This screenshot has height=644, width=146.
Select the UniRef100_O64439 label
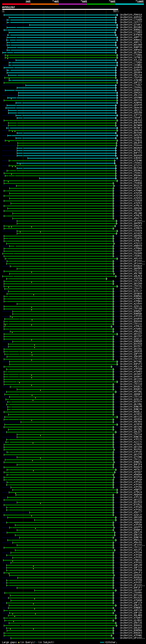[x=131, y=108]
